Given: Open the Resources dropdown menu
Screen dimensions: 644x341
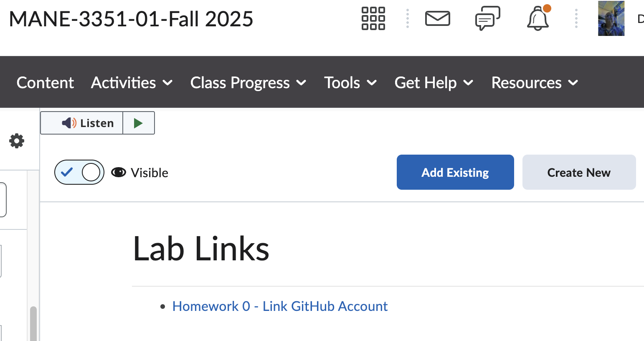Looking at the screenshot, I should click(x=534, y=83).
